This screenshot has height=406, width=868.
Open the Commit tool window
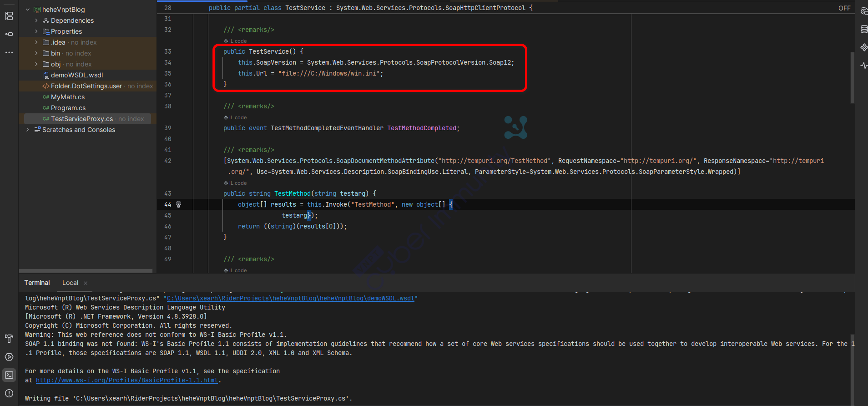click(9, 34)
